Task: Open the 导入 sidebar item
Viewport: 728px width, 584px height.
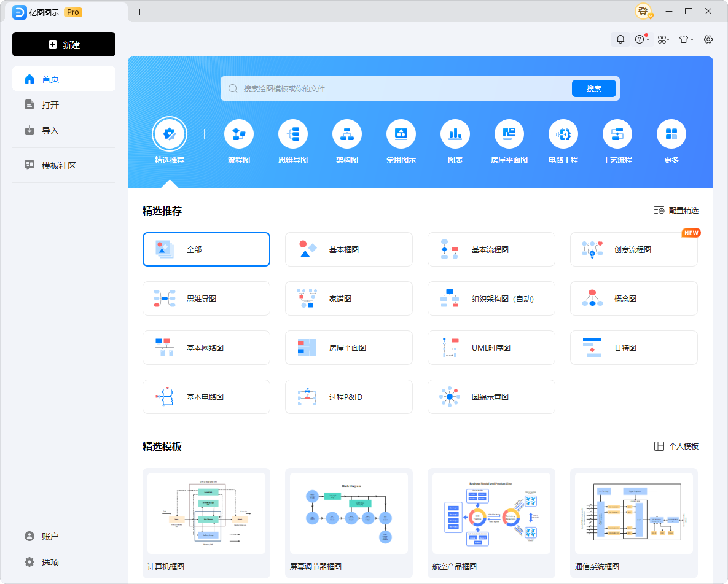Action: coord(50,131)
